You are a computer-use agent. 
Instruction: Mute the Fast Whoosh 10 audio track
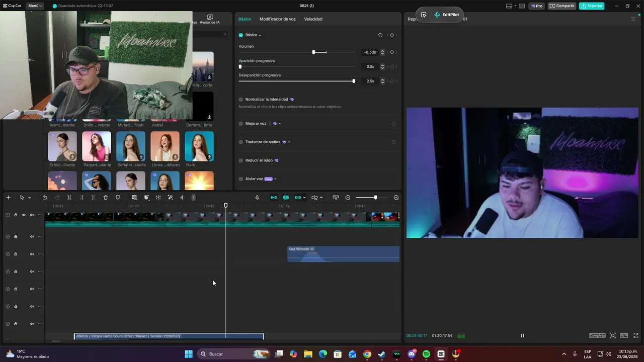pos(32,254)
